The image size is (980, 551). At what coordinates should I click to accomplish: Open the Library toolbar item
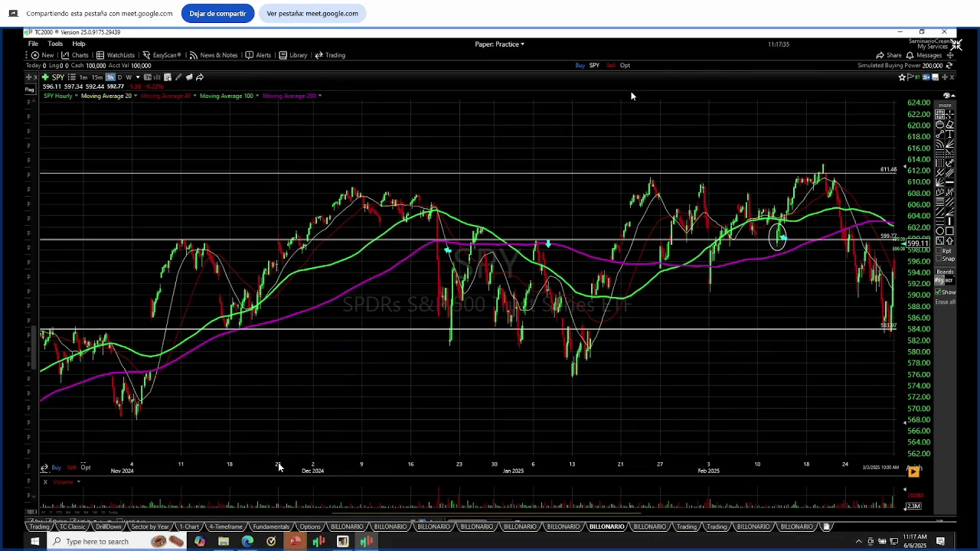tap(293, 55)
